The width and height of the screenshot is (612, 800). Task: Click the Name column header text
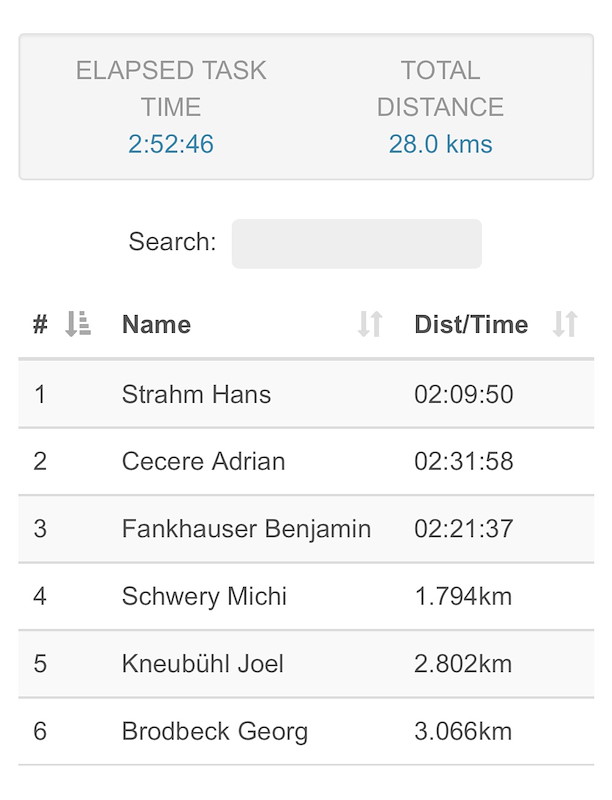tap(157, 324)
